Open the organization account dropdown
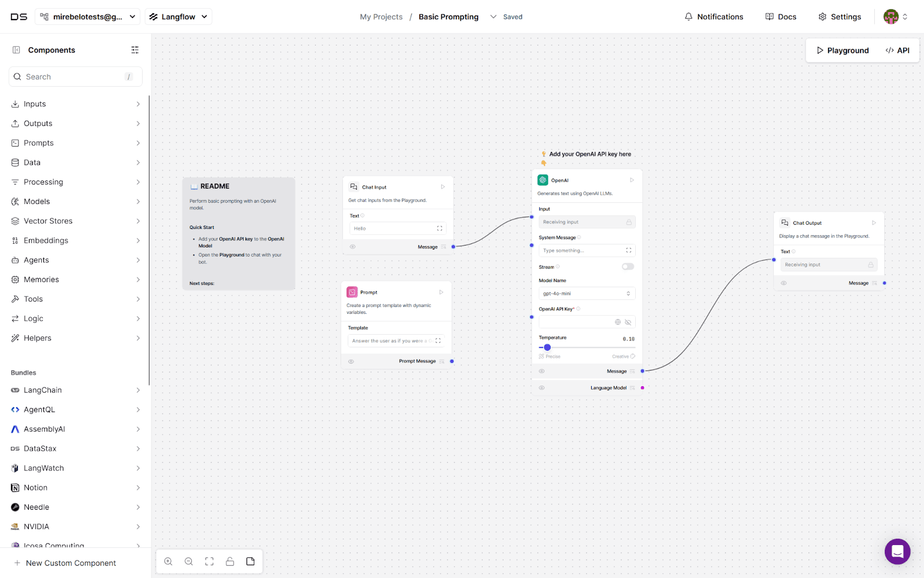The height and width of the screenshot is (578, 924). tap(88, 17)
